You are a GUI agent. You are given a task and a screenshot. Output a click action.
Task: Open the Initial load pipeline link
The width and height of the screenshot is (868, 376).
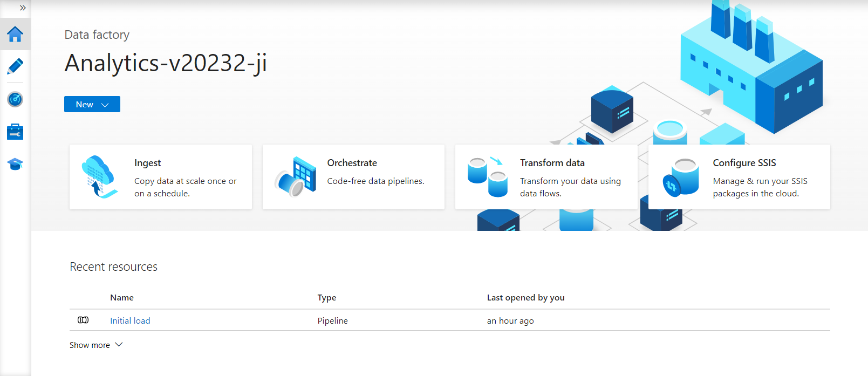coord(130,320)
